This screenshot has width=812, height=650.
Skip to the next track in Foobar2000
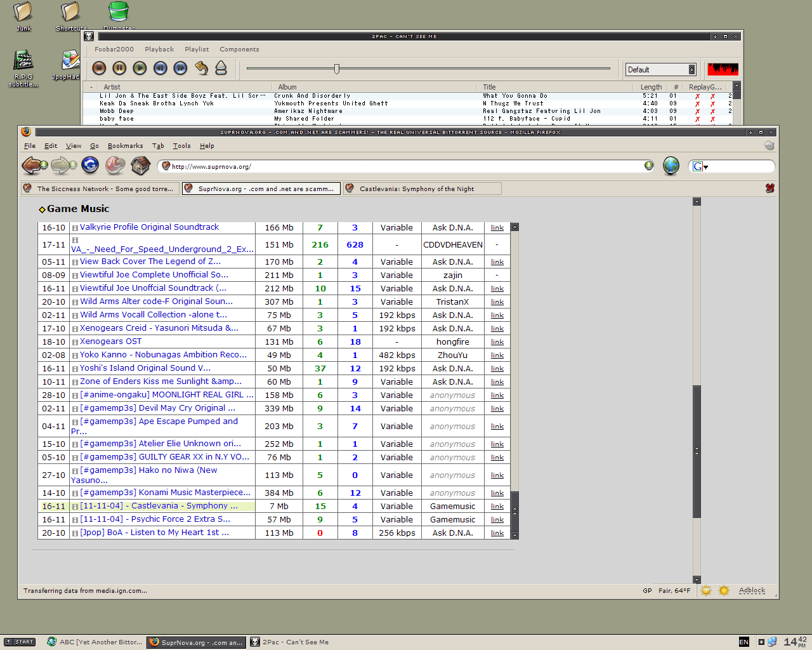coord(181,68)
